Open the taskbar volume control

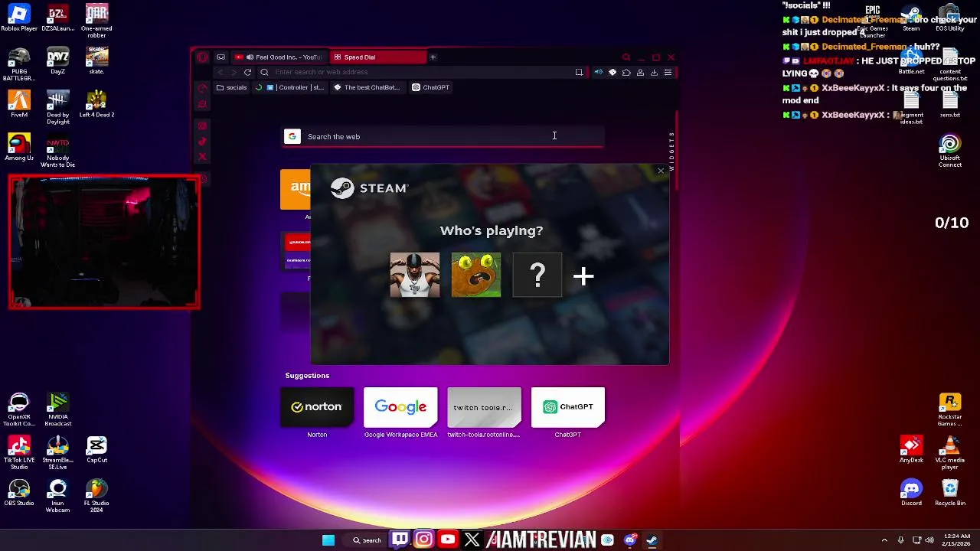tap(929, 540)
